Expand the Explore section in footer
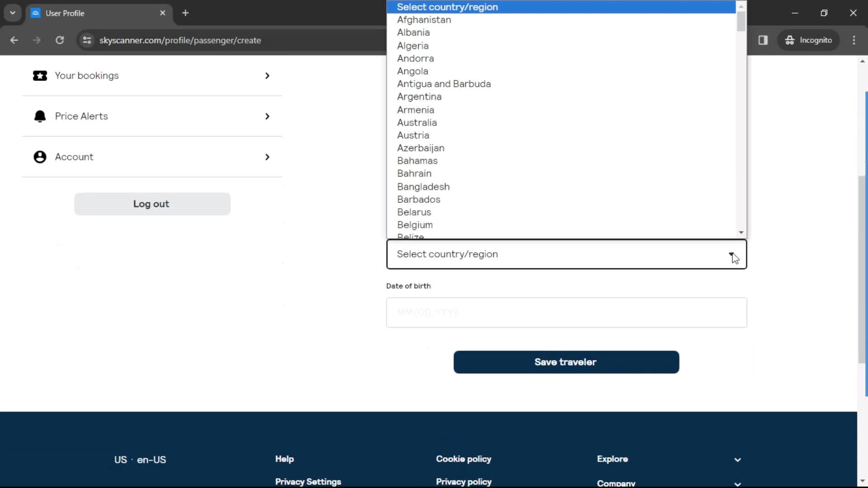 pyautogui.click(x=737, y=459)
